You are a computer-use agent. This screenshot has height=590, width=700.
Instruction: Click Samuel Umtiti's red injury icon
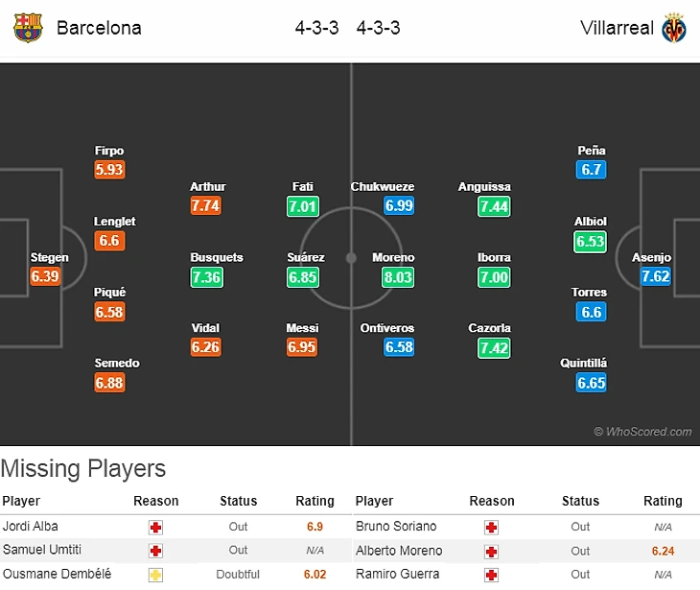coord(155,551)
